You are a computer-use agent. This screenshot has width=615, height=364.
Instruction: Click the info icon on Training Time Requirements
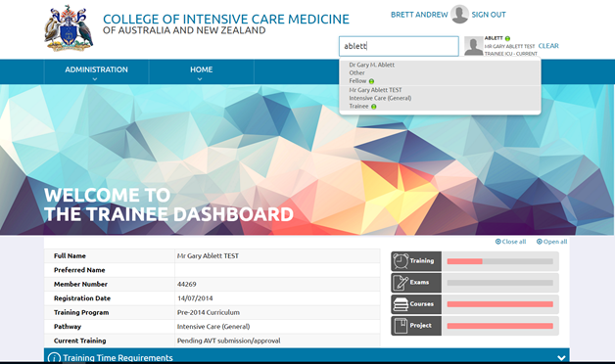pos(54,358)
